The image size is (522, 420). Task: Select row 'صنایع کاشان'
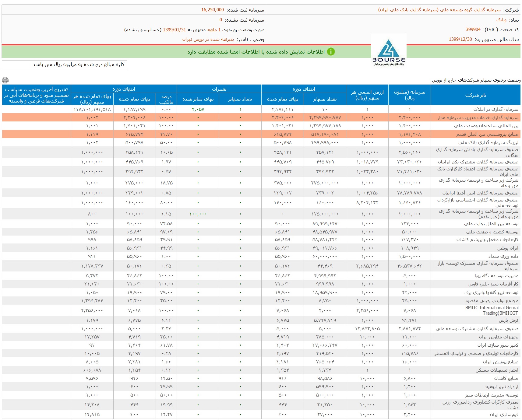[261, 378]
